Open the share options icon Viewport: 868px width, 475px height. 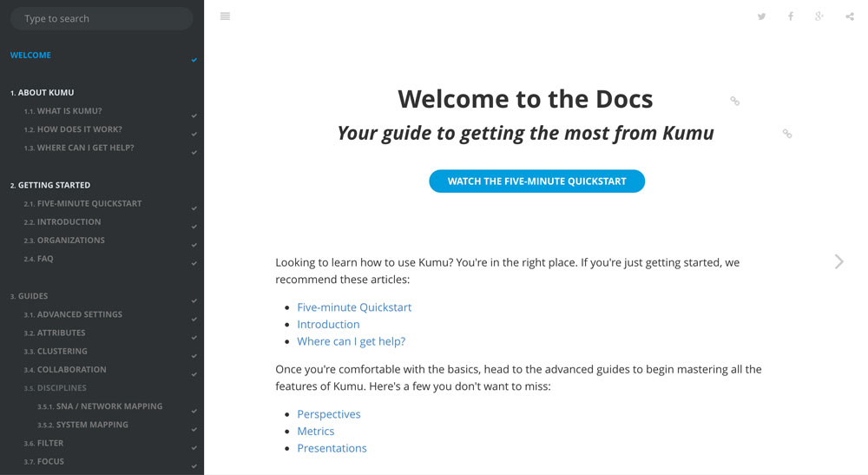coord(850,16)
